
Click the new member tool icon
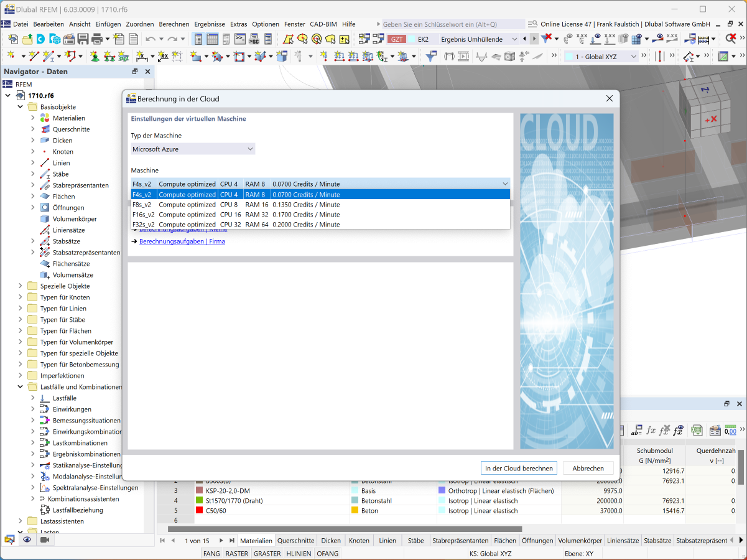point(48,56)
